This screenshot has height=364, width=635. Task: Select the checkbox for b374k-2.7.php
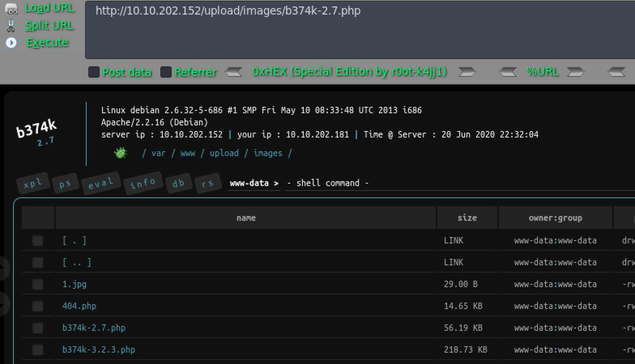pyautogui.click(x=38, y=328)
